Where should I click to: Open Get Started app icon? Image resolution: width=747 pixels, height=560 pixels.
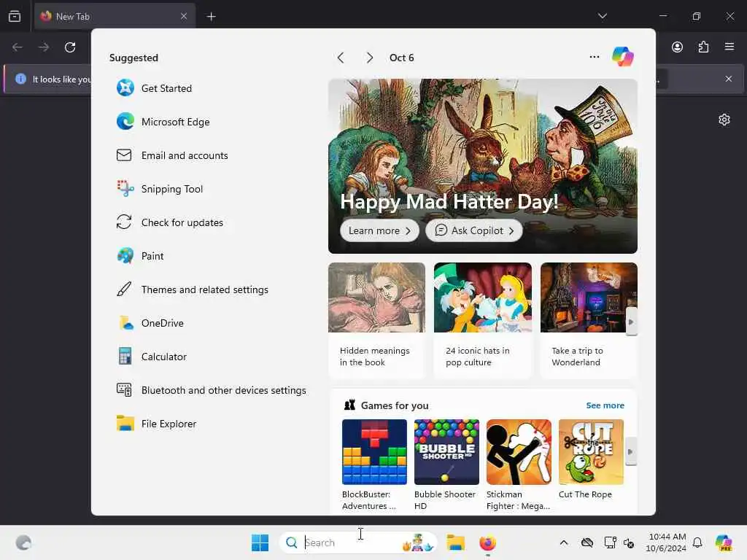(x=125, y=88)
